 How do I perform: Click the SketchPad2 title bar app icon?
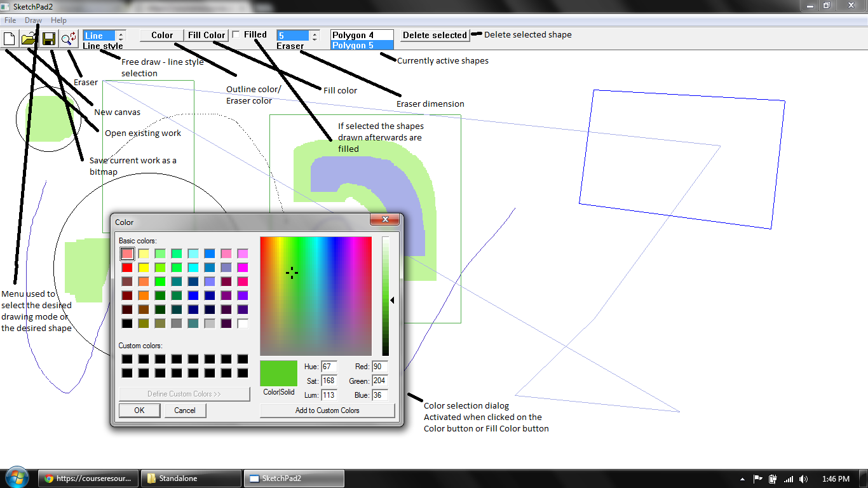(6, 6)
